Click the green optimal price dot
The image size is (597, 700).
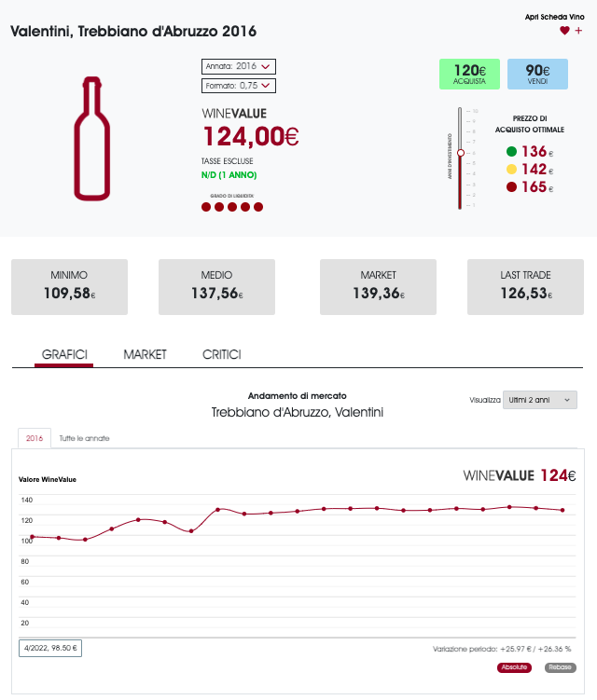pyautogui.click(x=512, y=151)
